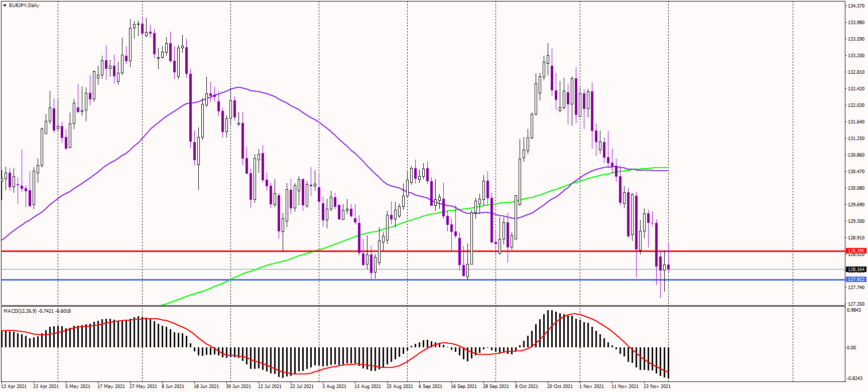Click the 23 Apr 2021 date label

[46, 386]
